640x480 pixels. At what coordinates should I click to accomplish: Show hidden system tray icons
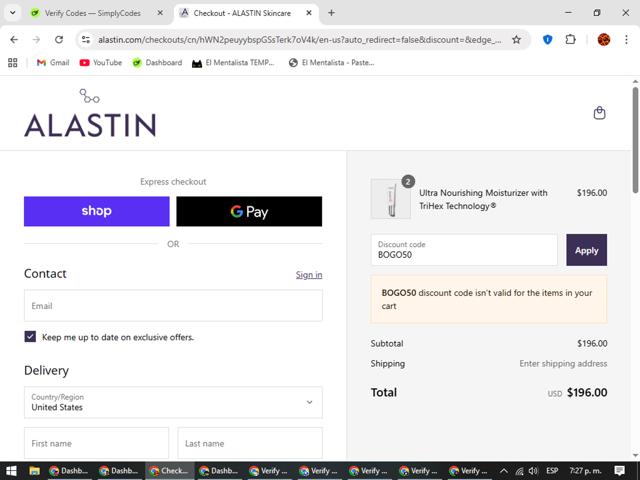point(504,471)
